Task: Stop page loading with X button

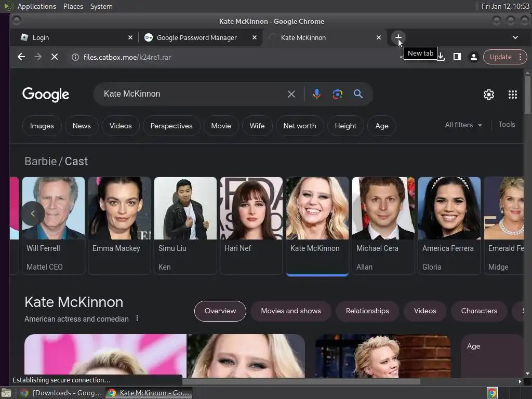Action: point(54,57)
